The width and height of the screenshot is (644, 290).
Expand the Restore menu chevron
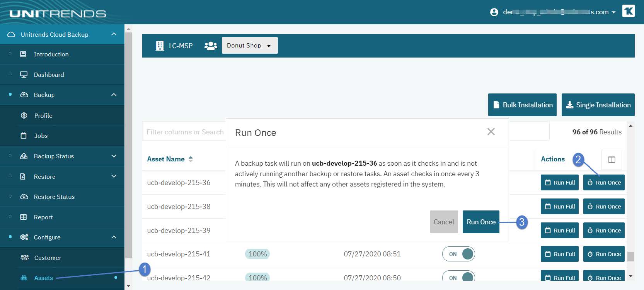coord(114,176)
